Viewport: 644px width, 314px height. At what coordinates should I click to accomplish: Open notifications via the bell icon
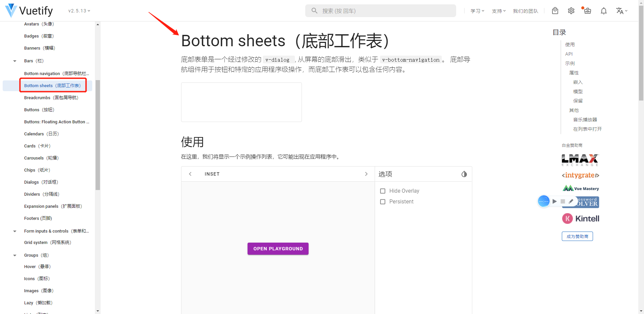(603, 11)
